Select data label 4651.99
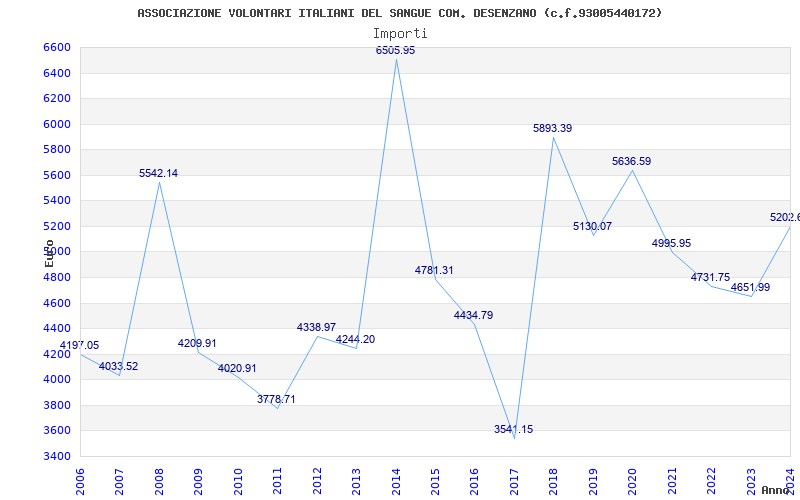This screenshot has width=800, height=500. coord(751,288)
